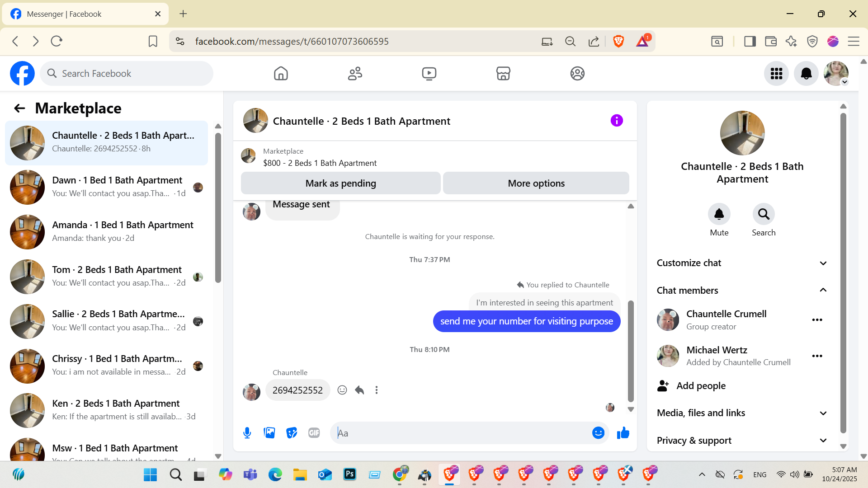Screen dimensions: 868x488
Task: Open Michael Wertz member profile
Action: pyautogui.click(x=717, y=350)
